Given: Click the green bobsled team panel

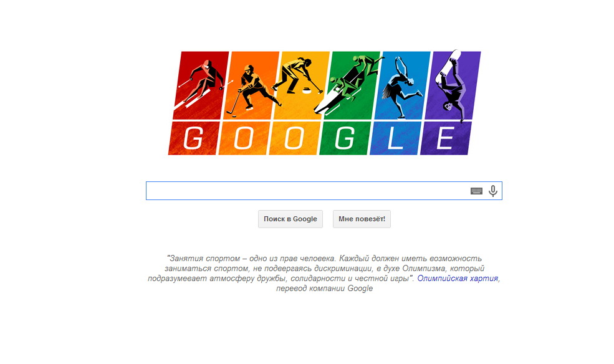Looking at the screenshot, I should 352,85.
